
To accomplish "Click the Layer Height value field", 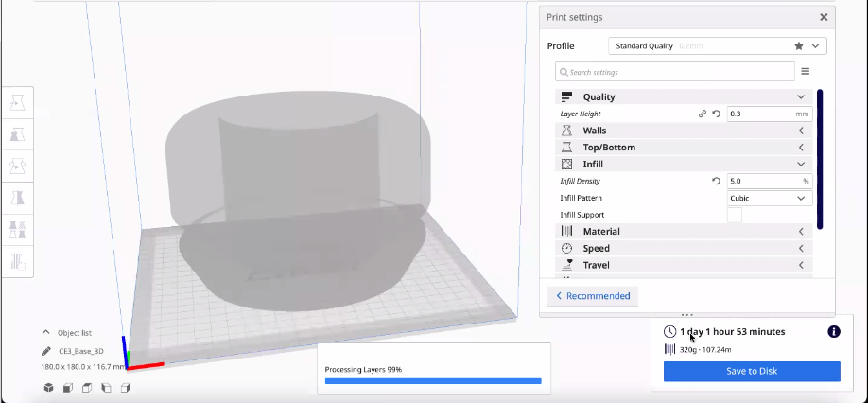I will pos(770,114).
